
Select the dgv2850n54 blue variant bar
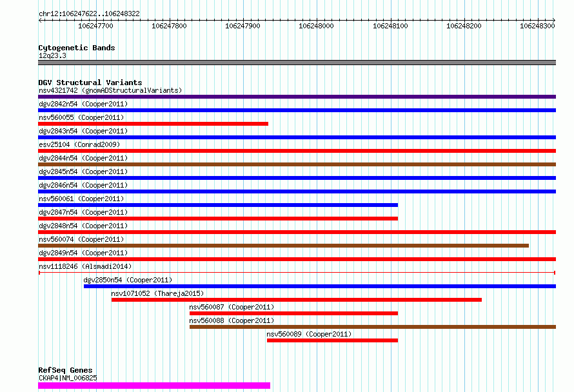click(320, 286)
